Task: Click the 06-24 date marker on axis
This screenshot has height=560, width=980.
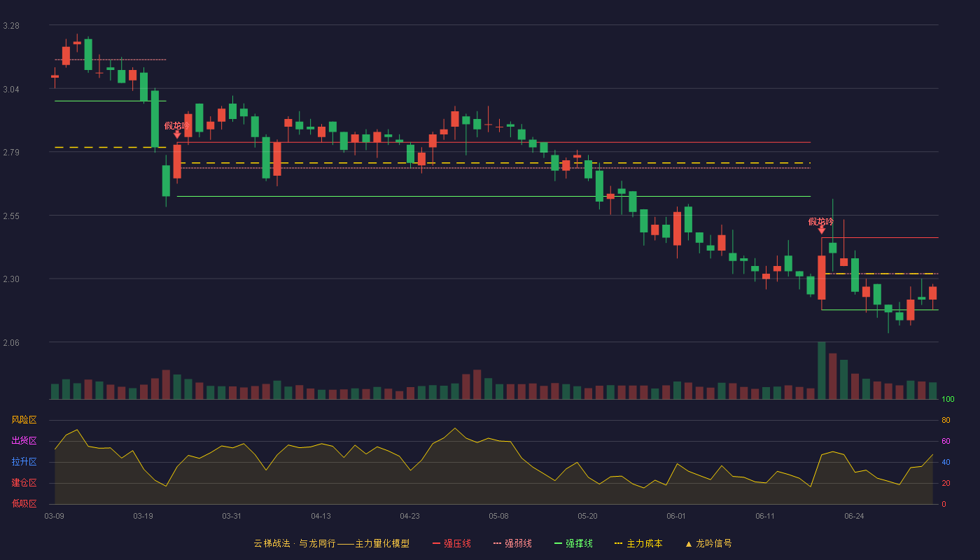Action: (854, 517)
